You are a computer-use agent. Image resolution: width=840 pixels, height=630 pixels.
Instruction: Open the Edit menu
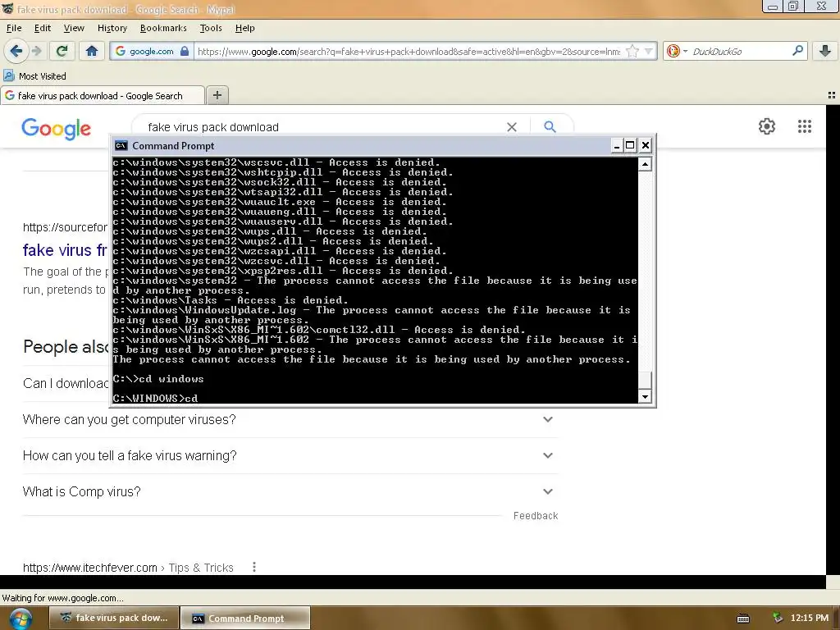[43, 28]
